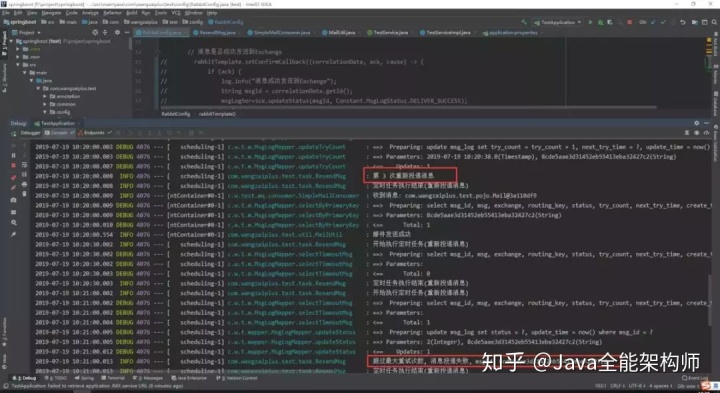Click the green Run button
Viewport: 720px width, 393px height.
click(590, 22)
